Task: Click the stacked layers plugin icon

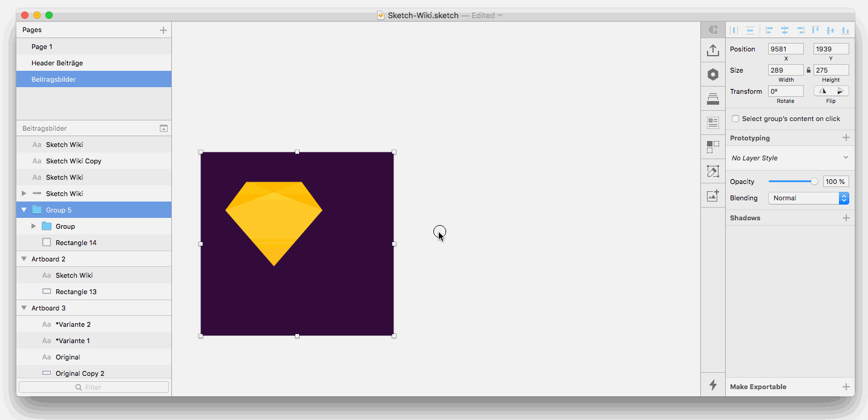Action: (x=713, y=99)
